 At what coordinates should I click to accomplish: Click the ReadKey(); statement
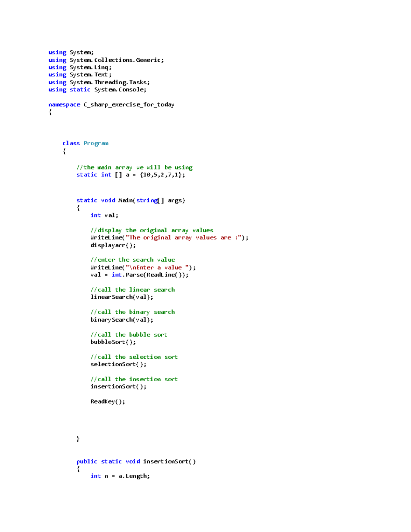[108, 401]
